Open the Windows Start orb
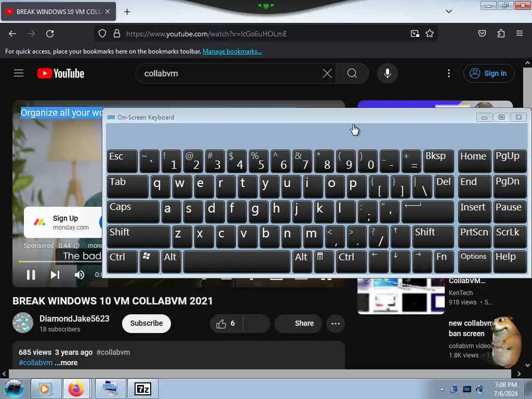The image size is (532, 399). tap(14, 389)
